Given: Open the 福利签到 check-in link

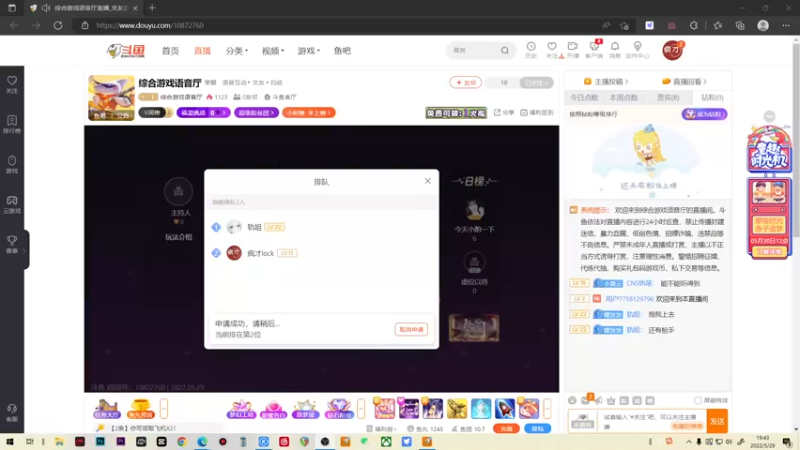Looking at the screenshot, I should click(x=537, y=112).
